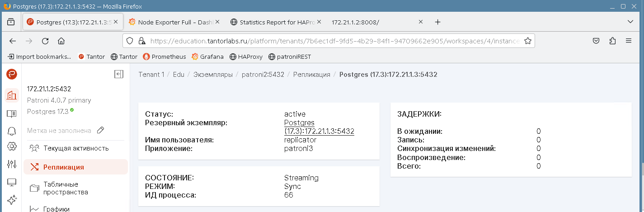Open Текущая активность menu item
The height and width of the screenshot is (212, 644).
pyautogui.click(x=75, y=148)
